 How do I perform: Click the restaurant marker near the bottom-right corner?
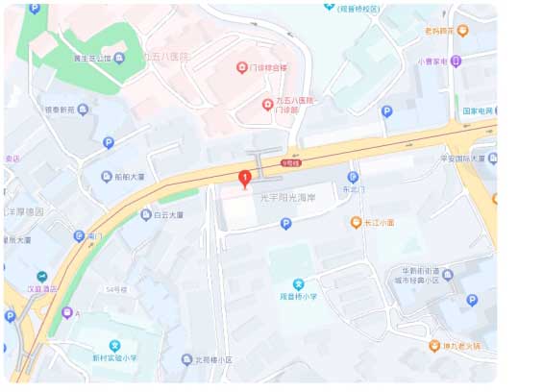click(434, 346)
